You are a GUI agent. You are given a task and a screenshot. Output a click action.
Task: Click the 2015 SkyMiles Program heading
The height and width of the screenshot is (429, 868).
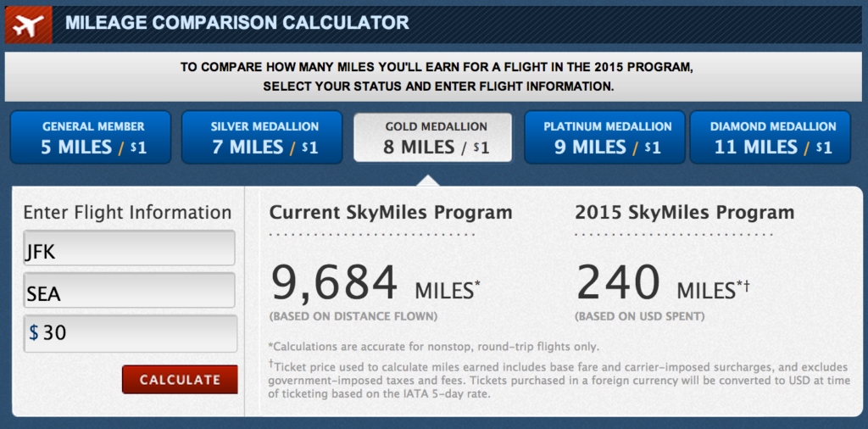tap(685, 213)
